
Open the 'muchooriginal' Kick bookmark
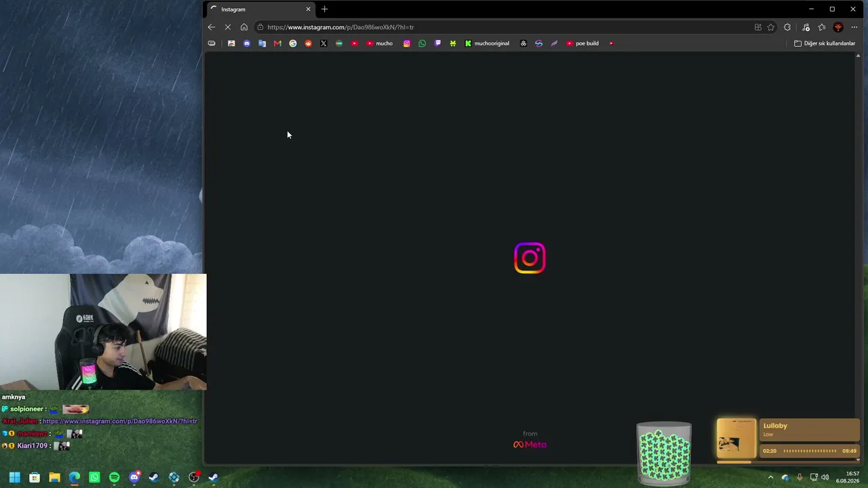click(x=487, y=43)
